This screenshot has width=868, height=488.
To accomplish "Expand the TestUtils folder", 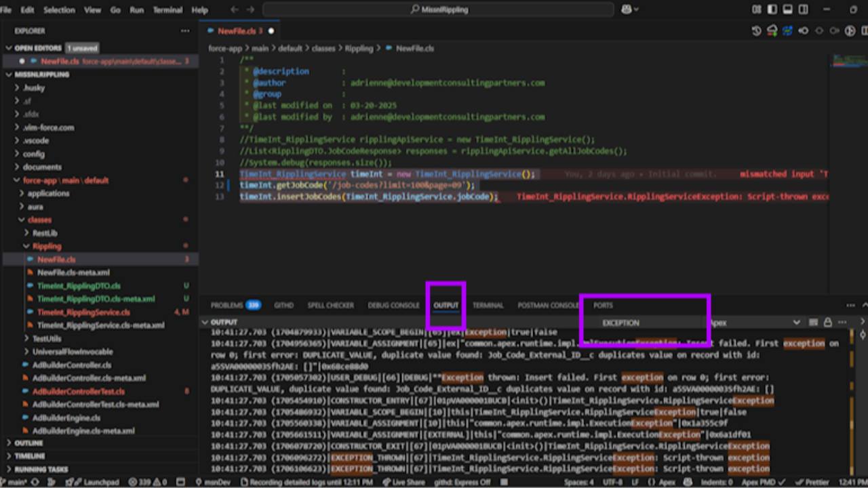I will tap(46, 338).
